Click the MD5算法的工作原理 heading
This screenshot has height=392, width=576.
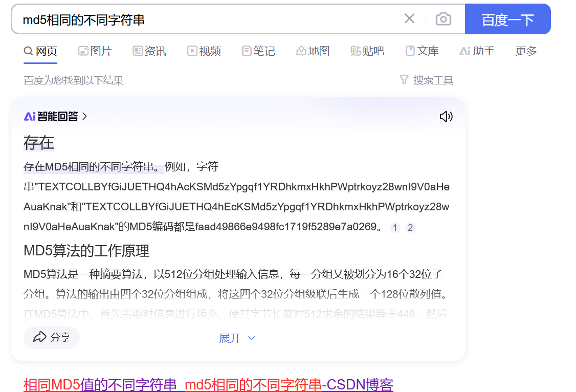[86, 251]
